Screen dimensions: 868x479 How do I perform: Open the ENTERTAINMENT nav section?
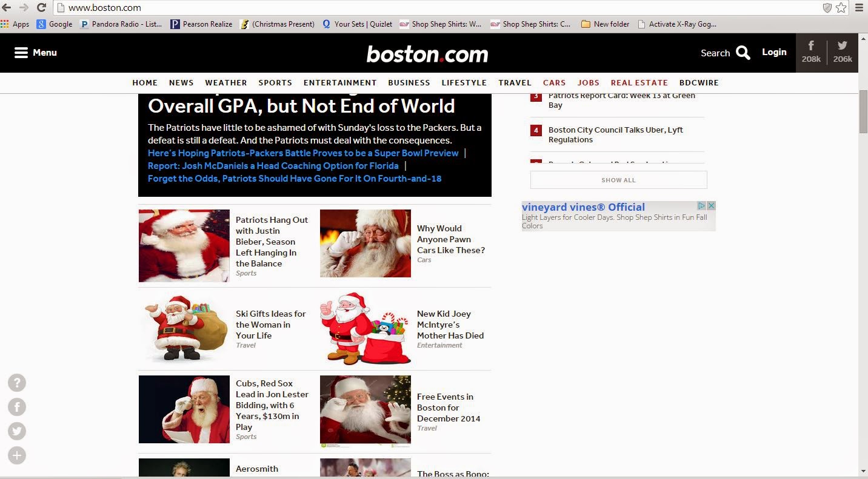pyautogui.click(x=340, y=83)
